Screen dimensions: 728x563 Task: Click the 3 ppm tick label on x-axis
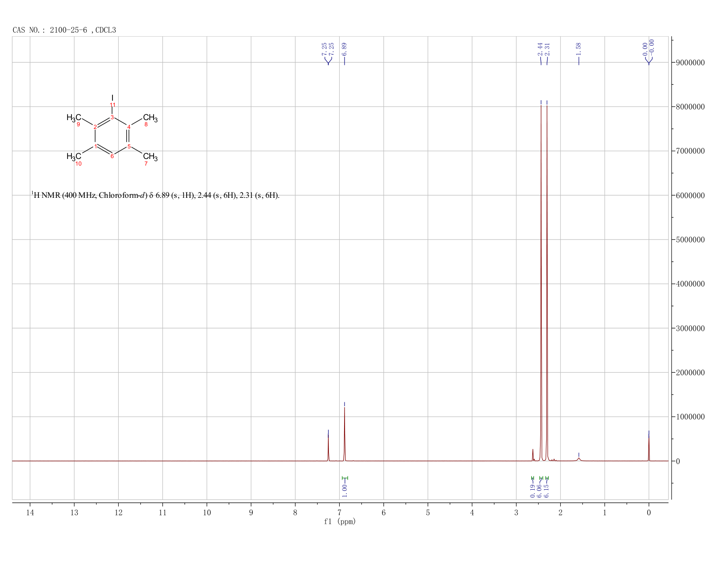pyautogui.click(x=516, y=512)
